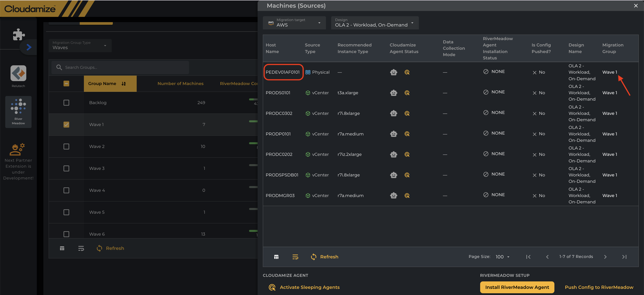644x295 pixels.
Task: Refresh the migration groups list
Action: pos(110,248)
